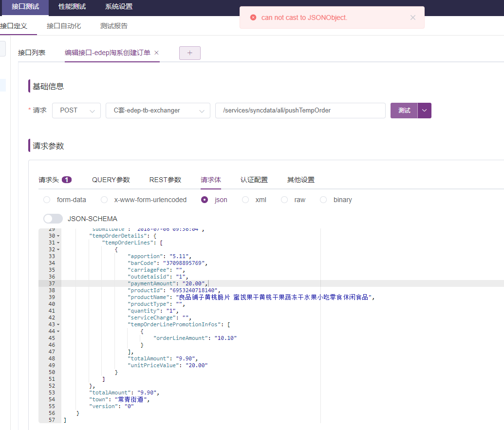
Task: Click the "apportion": "5.11" line
Action: click(159, 257)
